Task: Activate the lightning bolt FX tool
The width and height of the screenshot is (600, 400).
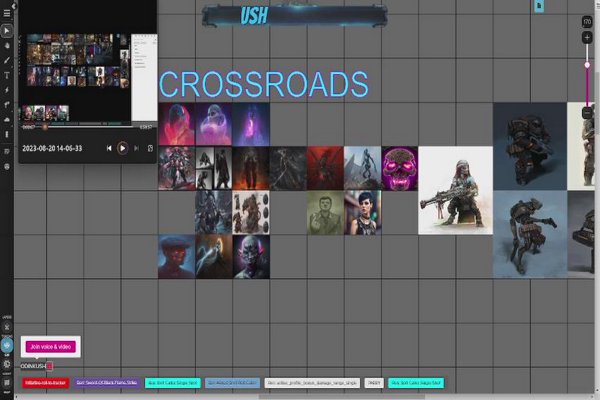Action: click(x=7, y=90)
